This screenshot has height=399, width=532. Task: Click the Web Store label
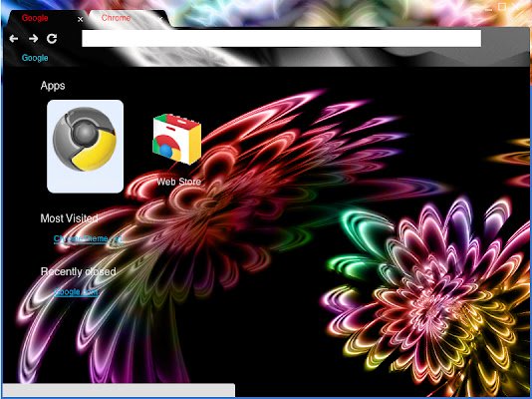coord(178,182)
